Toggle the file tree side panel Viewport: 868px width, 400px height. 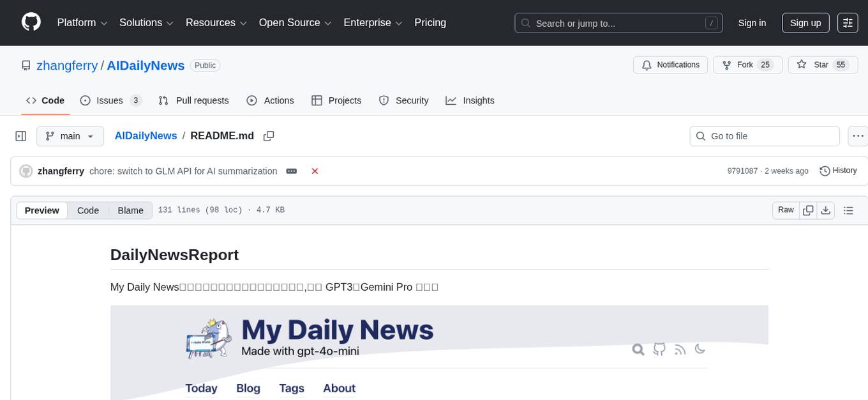coord(21,135)
